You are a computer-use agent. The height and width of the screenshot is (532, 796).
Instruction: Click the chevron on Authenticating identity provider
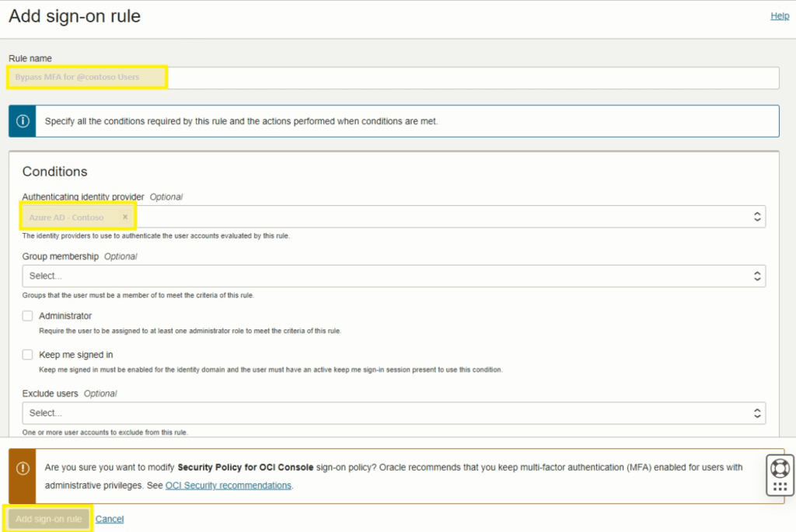[757, 217]
